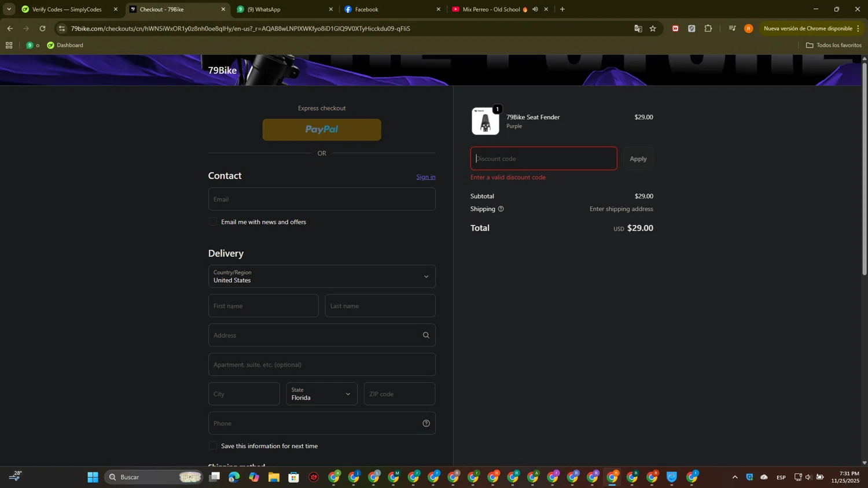Switch to the Verify Codes SimplyCodes tab
The image size is (868, 488).
click(x=69, y=9)
